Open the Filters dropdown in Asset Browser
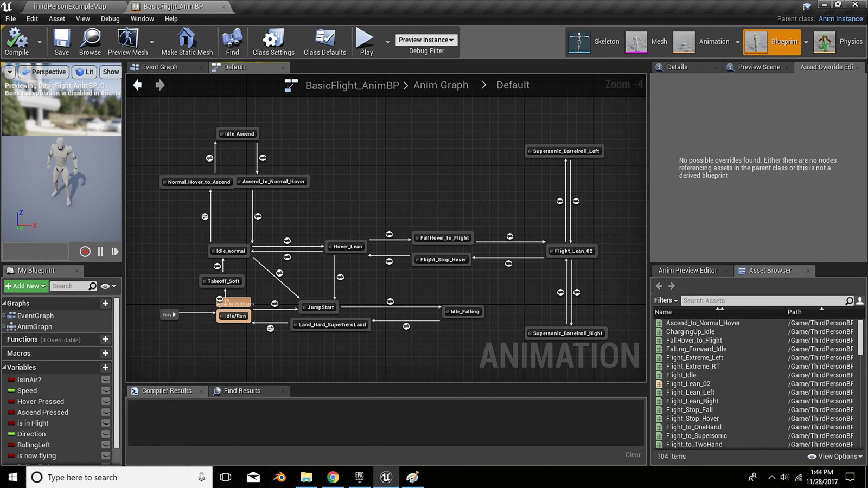868x488 pixels. [x=665, y=300]
